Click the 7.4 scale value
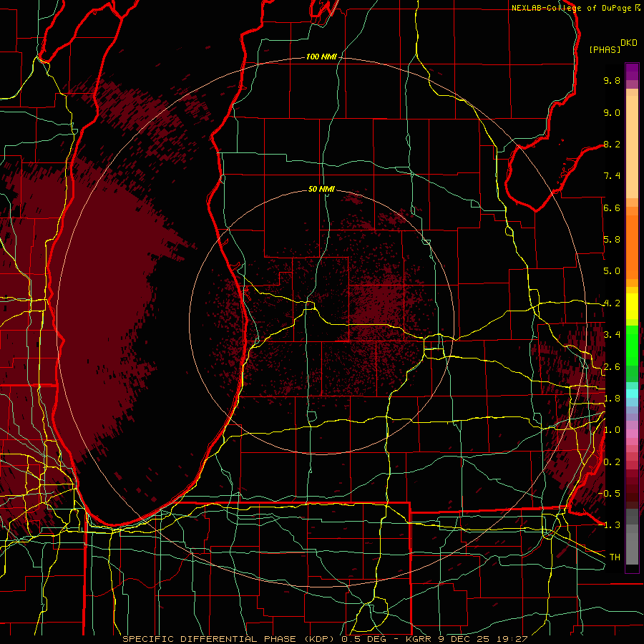The height and width of the screenshot is (644, 644). [612, 176]
